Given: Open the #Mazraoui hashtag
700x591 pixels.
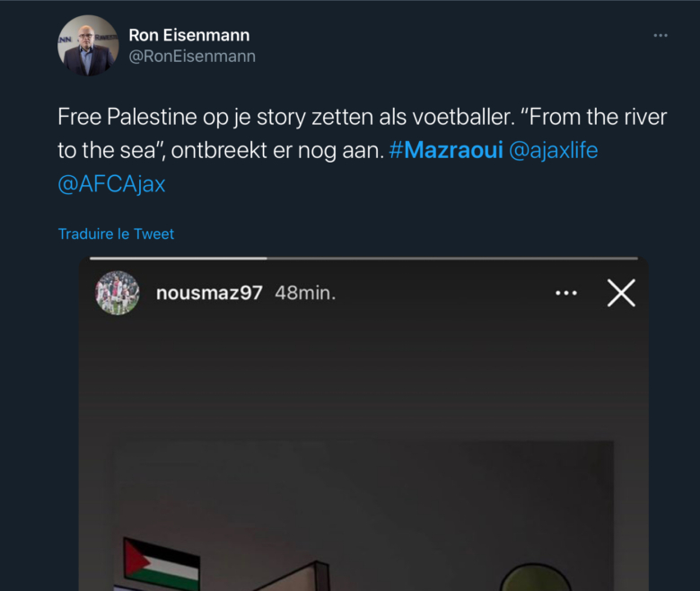Looking at the screenshot, I should click(x=446, y=150).
